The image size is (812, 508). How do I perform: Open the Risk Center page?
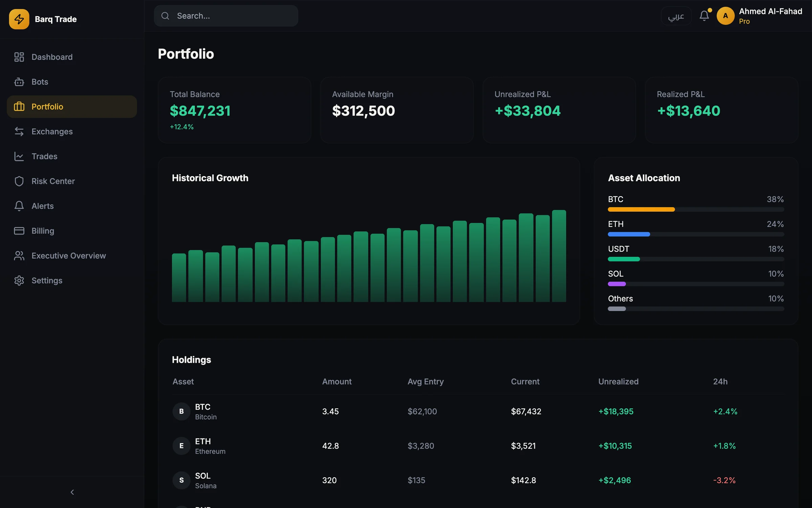[x=72, y=181]
